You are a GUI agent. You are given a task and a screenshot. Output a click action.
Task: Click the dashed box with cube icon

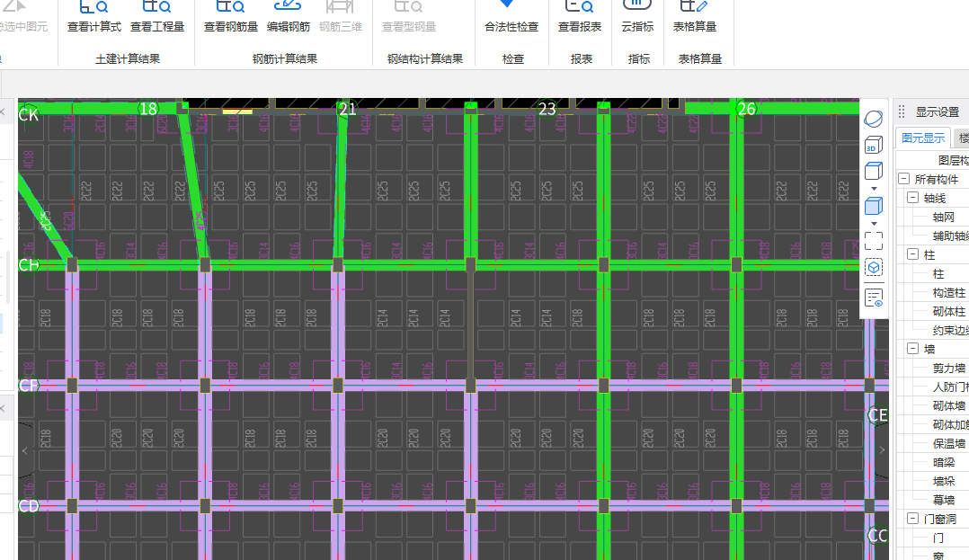(873, 268)
